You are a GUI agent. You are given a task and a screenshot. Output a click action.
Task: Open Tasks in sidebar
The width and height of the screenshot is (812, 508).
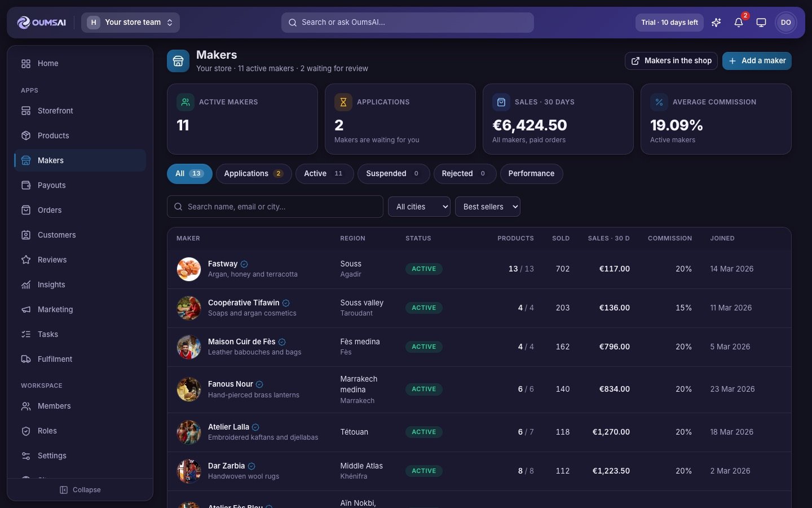pos(80,334)
